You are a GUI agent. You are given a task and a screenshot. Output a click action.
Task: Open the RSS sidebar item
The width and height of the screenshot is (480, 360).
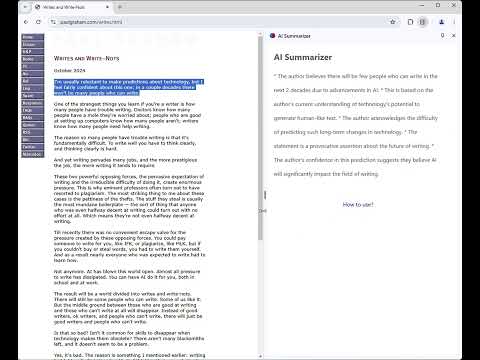point(33,132)
